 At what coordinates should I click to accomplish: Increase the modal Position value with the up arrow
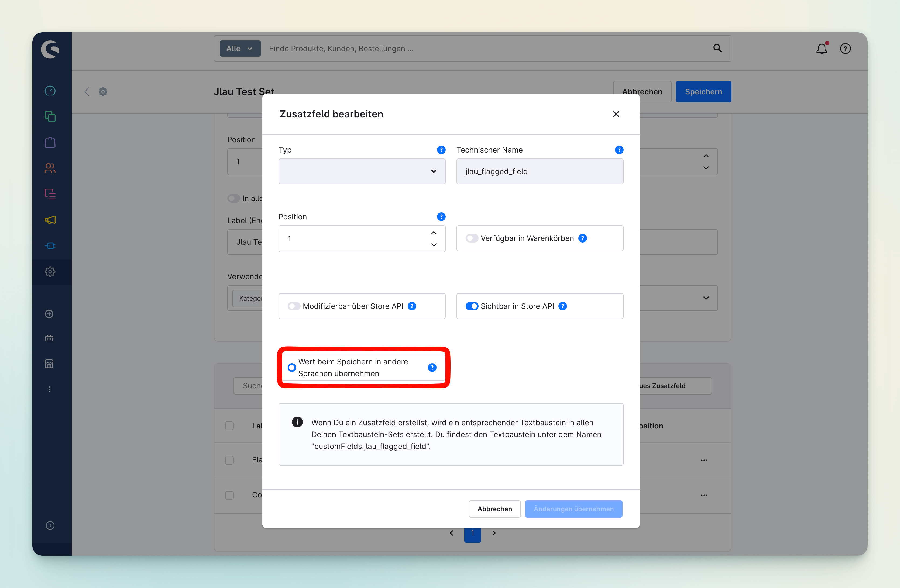[434, 233]
